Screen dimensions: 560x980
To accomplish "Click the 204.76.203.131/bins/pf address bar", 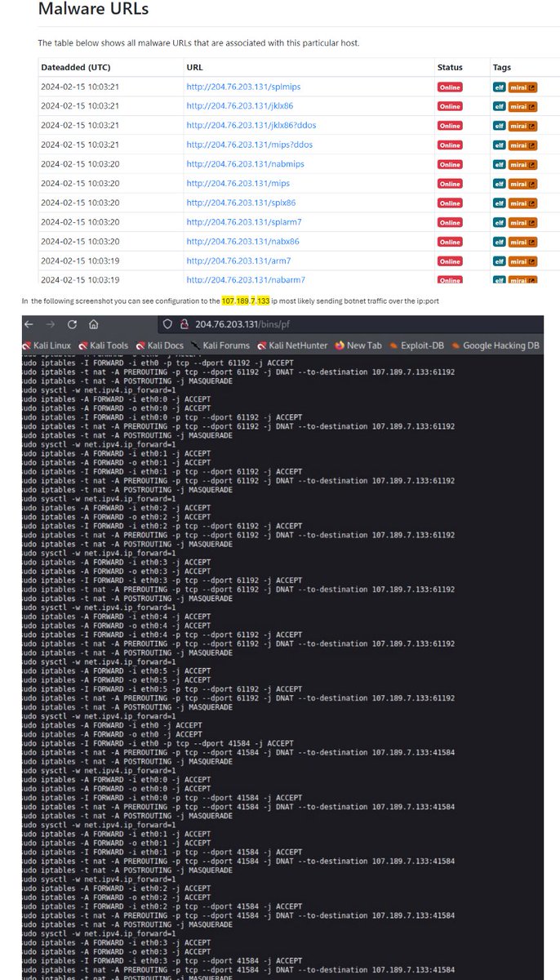I will (242, 324).
